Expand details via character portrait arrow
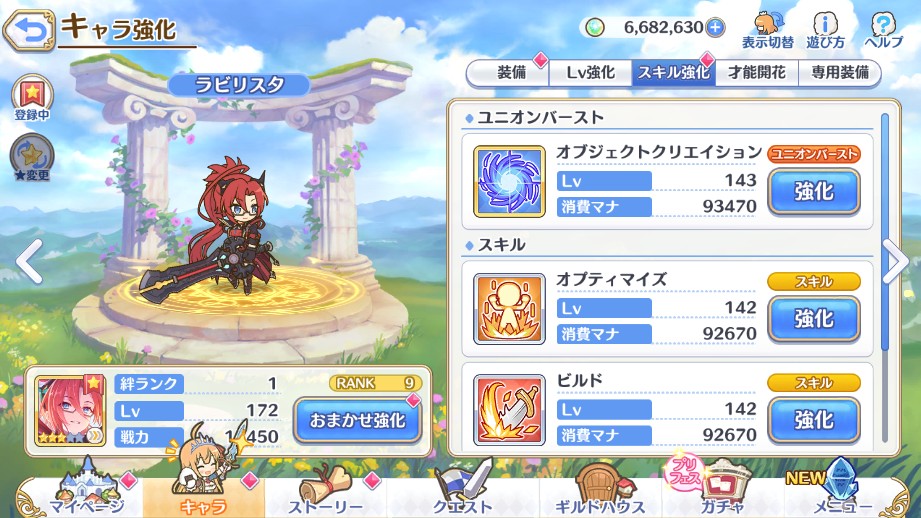Viewport: 921px width, 518px height. (x=95, y=436)
